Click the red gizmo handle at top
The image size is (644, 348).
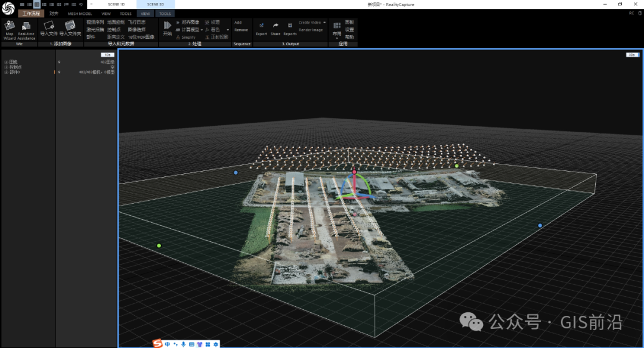coord(354,172)
